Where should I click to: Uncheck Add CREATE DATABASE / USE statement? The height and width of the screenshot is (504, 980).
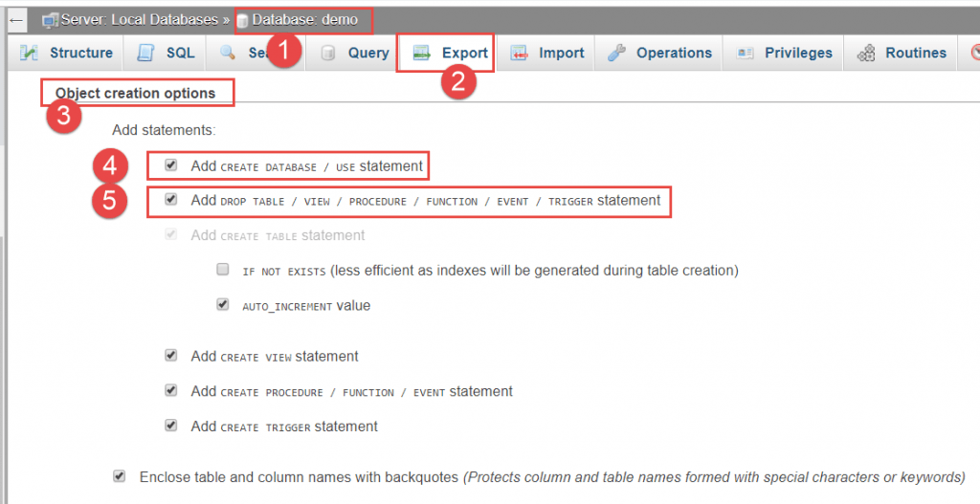pos(171,165)
